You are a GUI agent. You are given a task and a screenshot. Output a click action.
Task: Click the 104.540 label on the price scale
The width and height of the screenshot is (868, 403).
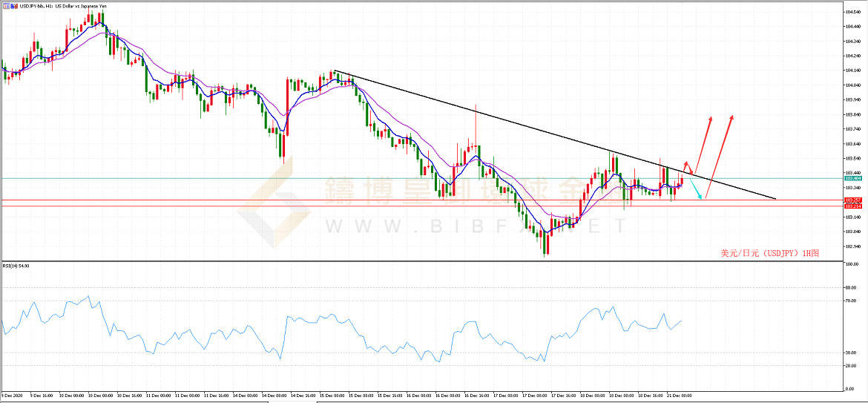point(852,12)
